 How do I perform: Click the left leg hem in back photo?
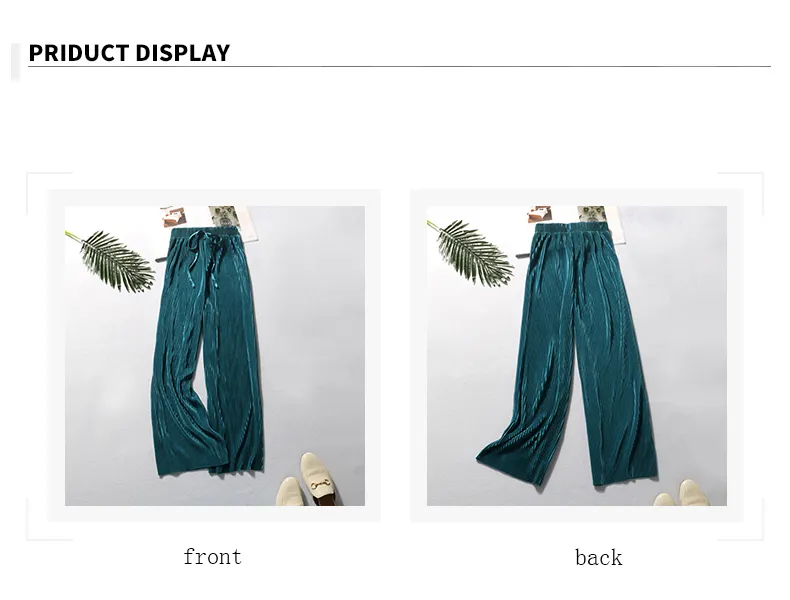pos(511,463)
